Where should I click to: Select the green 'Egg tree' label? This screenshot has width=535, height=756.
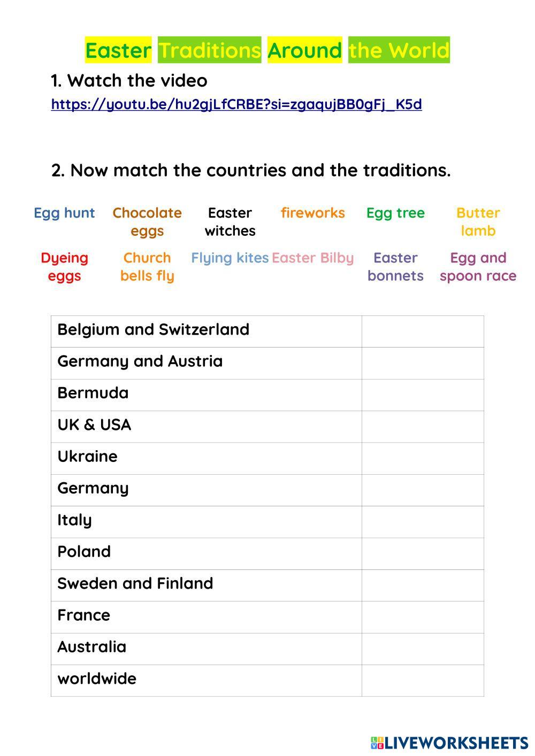tap(395, 213)
